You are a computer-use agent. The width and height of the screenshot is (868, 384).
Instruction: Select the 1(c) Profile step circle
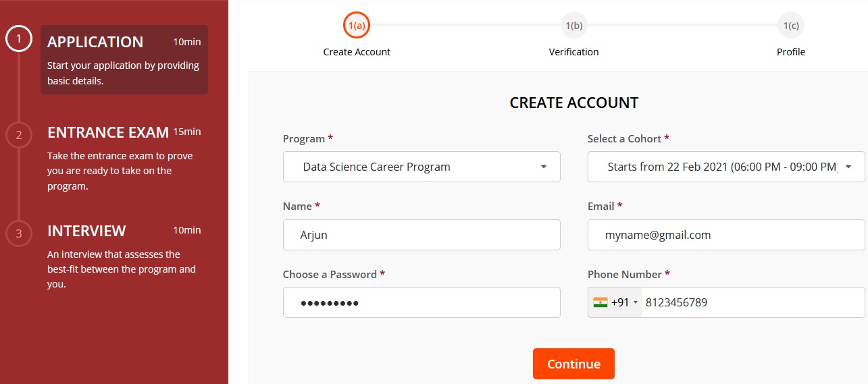(791, 26)
